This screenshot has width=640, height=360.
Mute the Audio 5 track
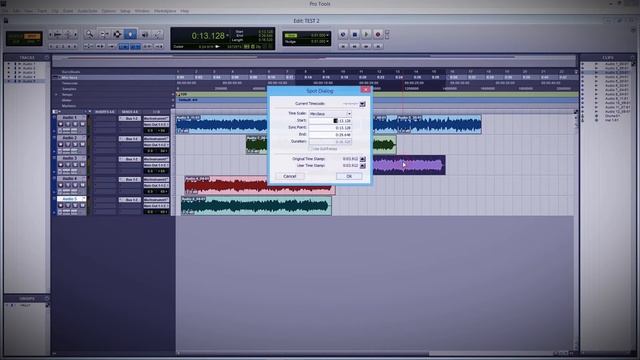[82, 206]
